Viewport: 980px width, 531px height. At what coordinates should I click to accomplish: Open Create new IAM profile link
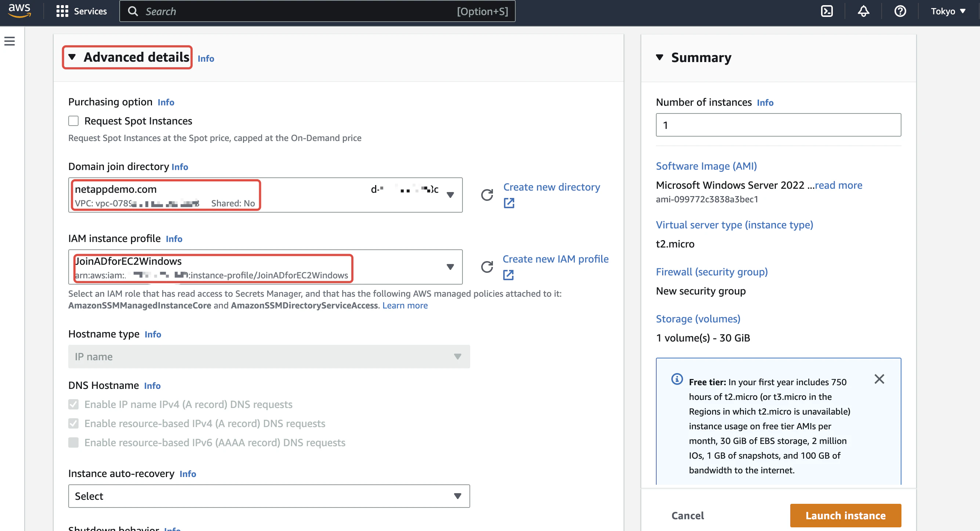(x=555, y=259)
